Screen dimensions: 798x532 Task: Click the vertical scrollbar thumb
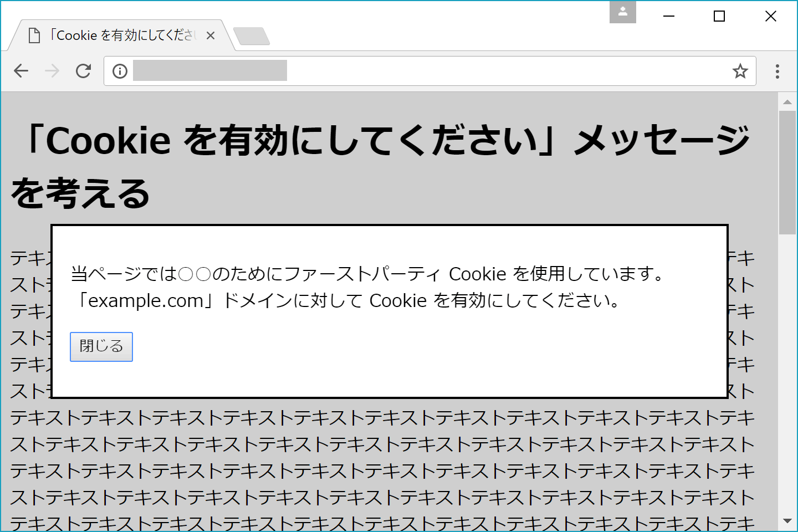pos(787,172)
